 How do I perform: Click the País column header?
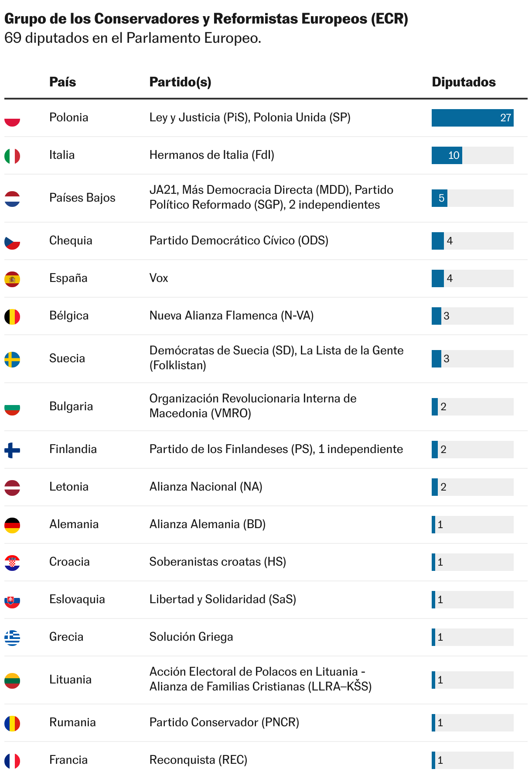pos(62,82)
